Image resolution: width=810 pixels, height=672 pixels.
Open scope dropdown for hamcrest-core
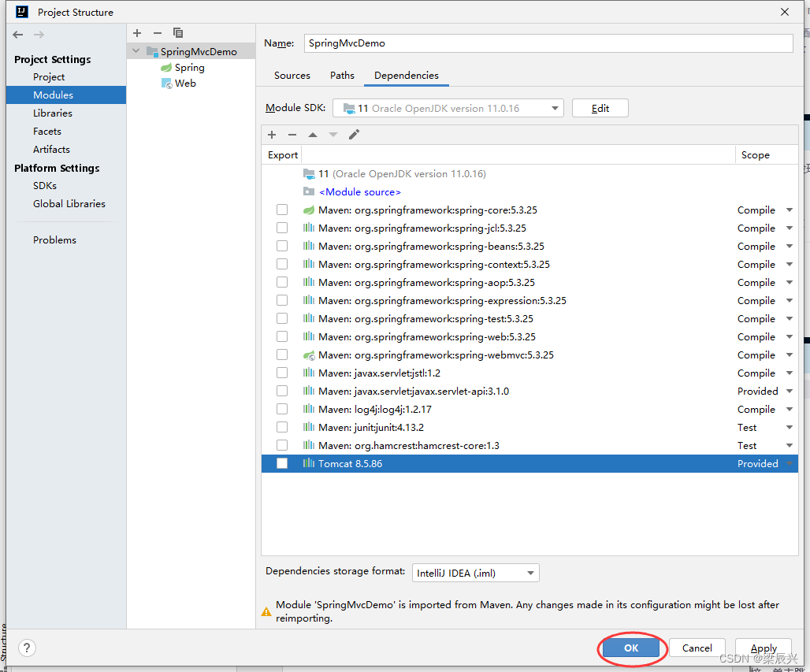[790, 446]
